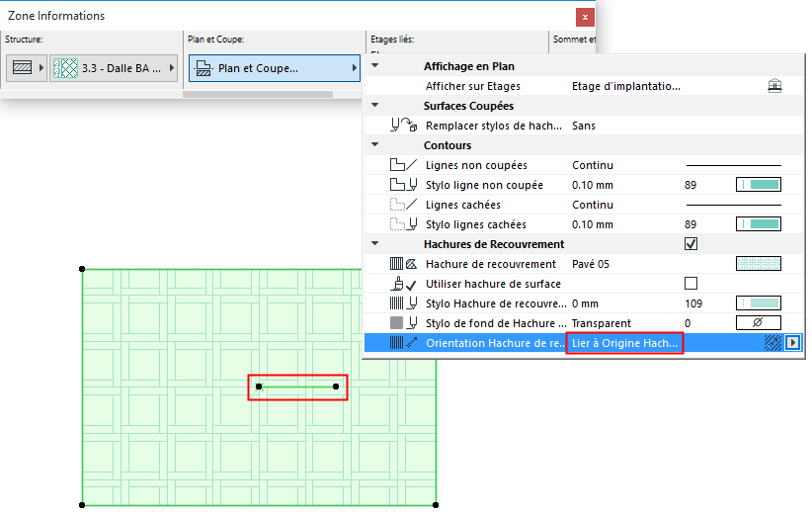This screenshot has width=812, height=516.
Task: Click the Dalle BA hatch pattern icon
Action: coord(66,68)
